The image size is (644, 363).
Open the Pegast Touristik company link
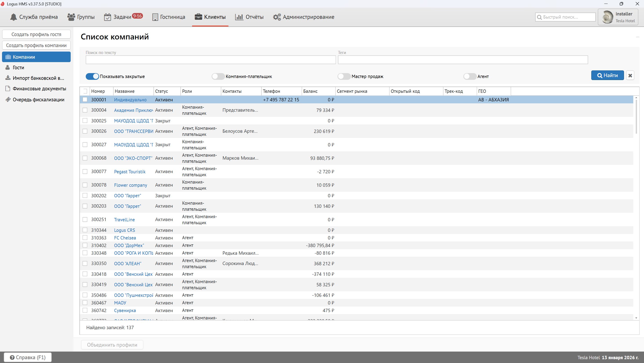point(129,172)
